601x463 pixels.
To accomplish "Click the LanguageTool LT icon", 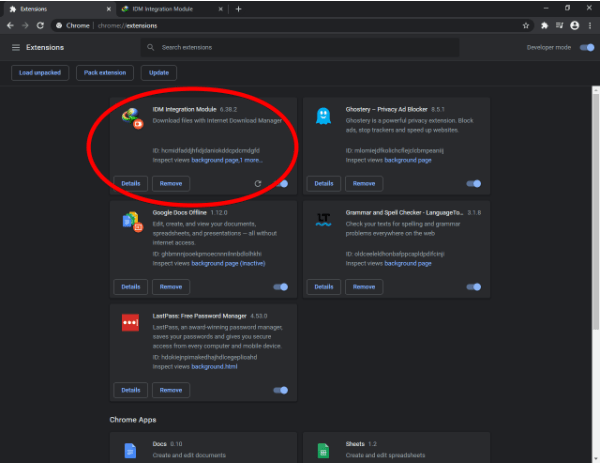I will (323, 220).
